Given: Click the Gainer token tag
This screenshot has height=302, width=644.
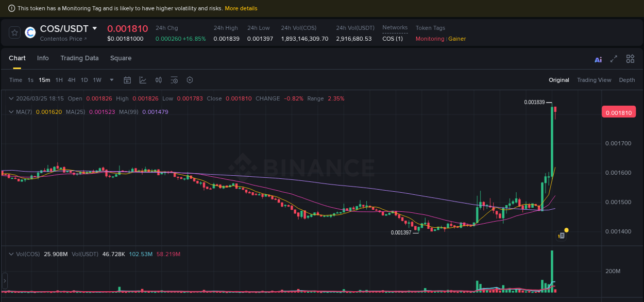Looking at the screenshot, I should (457, 39).
